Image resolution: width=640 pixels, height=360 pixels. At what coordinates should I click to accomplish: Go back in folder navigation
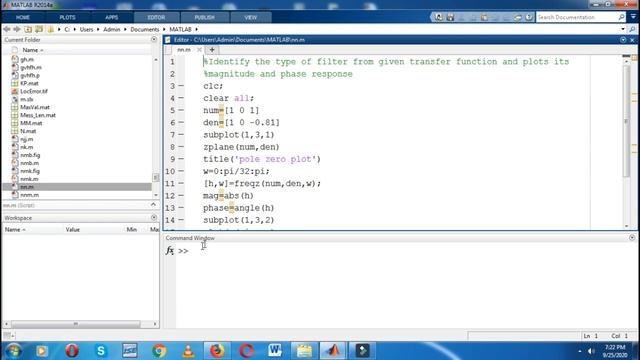click(x=7, y=29)
